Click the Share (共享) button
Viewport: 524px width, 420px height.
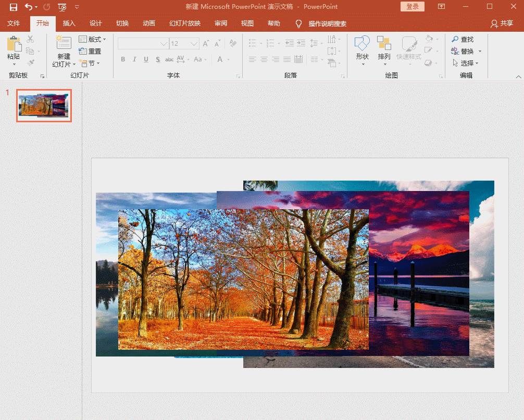pos(502,24)
